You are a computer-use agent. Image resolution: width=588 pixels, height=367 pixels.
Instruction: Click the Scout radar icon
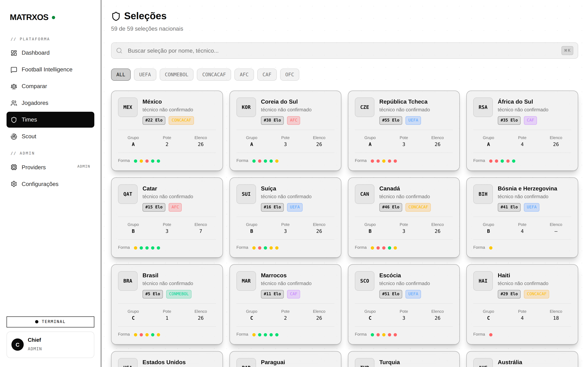coord(14,137)
